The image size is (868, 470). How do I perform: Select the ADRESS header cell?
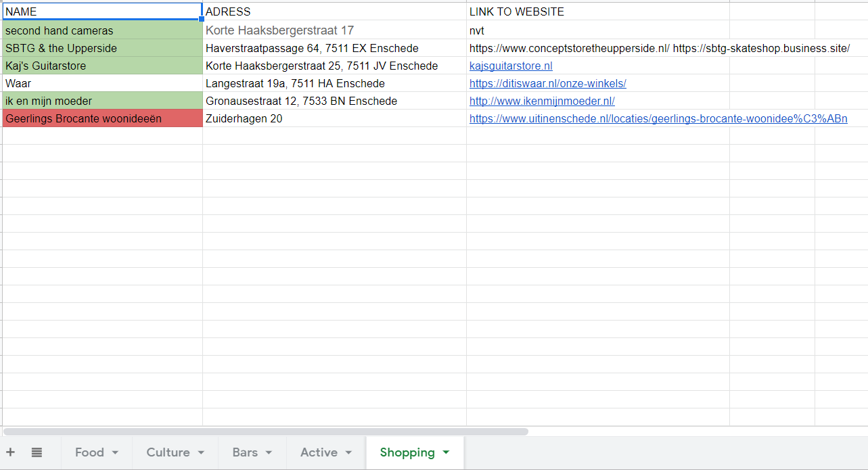click(x=334, y=11)
